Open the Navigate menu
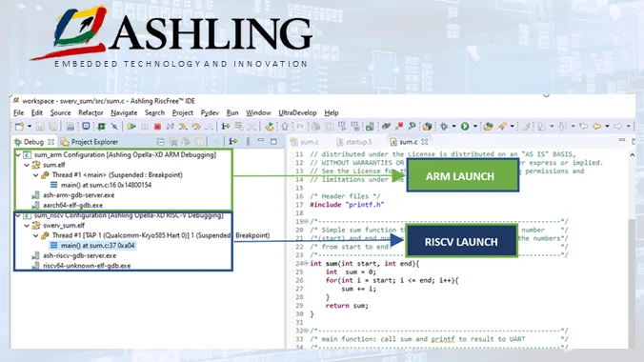The width and height of the screenshot is (644, 362). click(x=124, y=112)
